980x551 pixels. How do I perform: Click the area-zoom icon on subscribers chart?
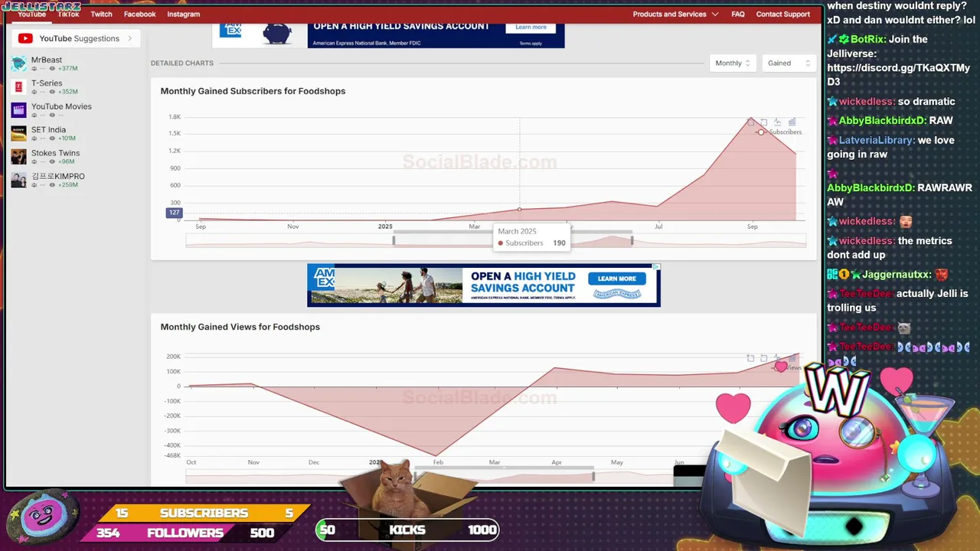click(750, 122)
